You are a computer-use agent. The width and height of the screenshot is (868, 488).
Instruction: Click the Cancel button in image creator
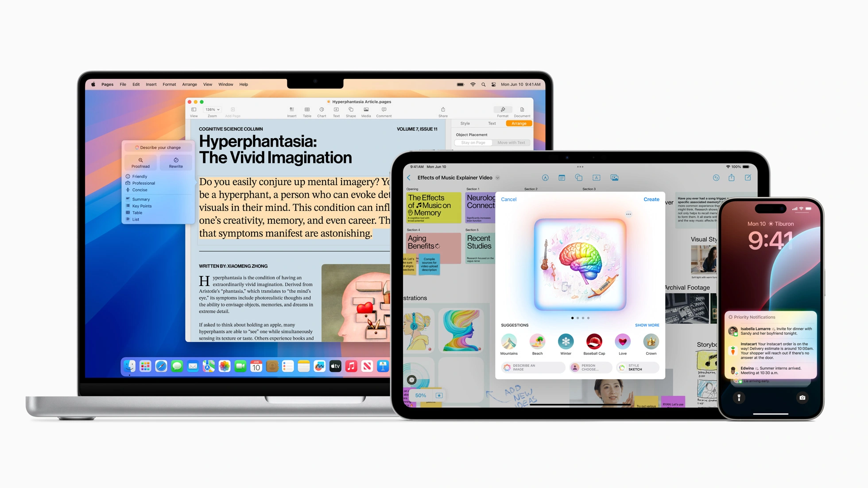[509, 198]
